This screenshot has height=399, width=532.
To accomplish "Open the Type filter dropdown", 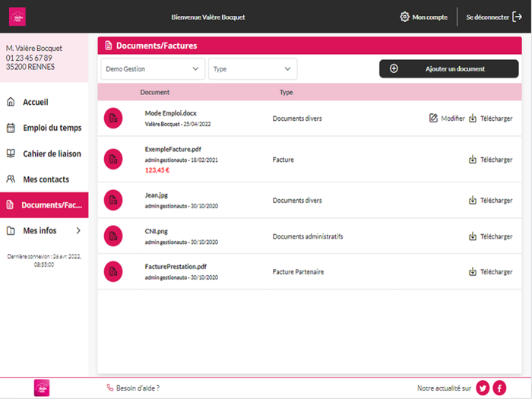I will 253,69.
